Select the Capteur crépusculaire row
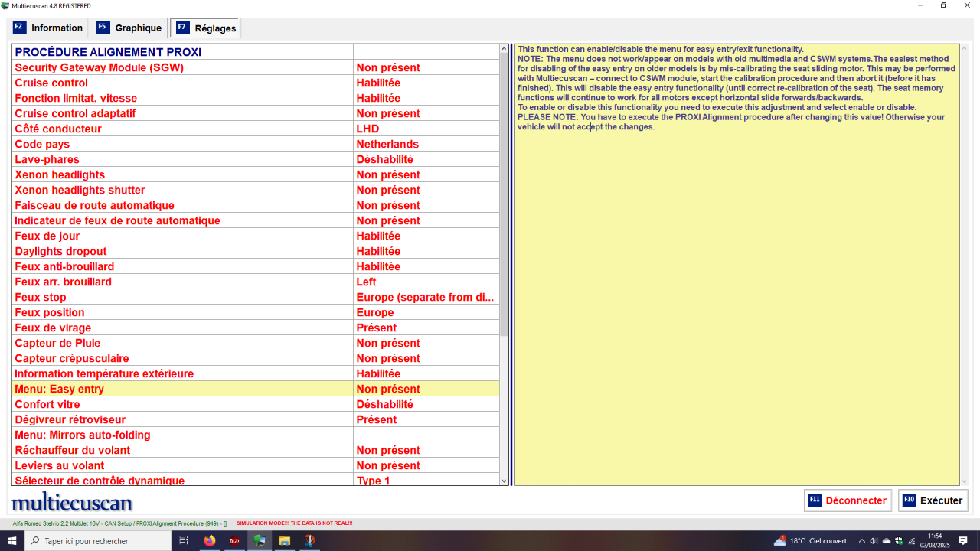The image size is (980, 551). tap(256, 358)
